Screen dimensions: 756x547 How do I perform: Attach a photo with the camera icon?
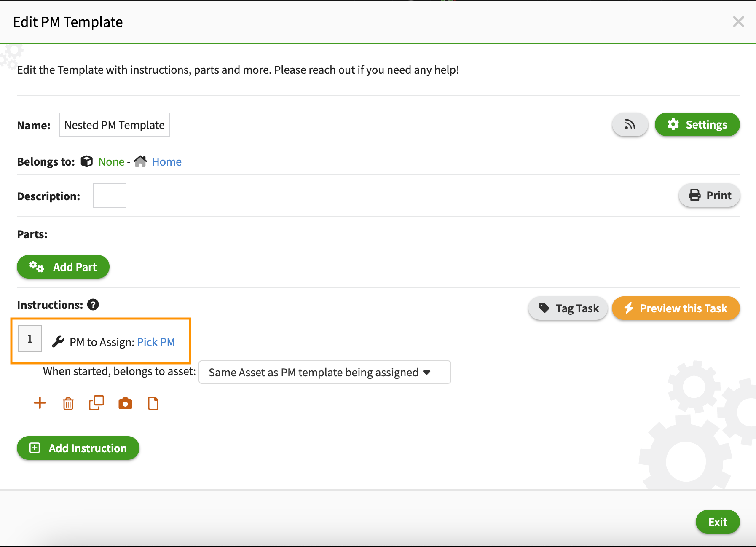pyautogui.click(x=125, y=403)
